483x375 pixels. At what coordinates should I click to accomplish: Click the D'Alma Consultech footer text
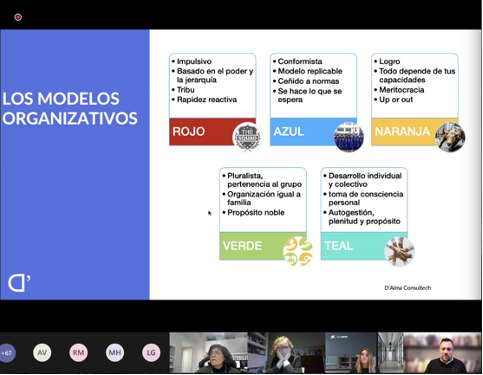(408, 288)
